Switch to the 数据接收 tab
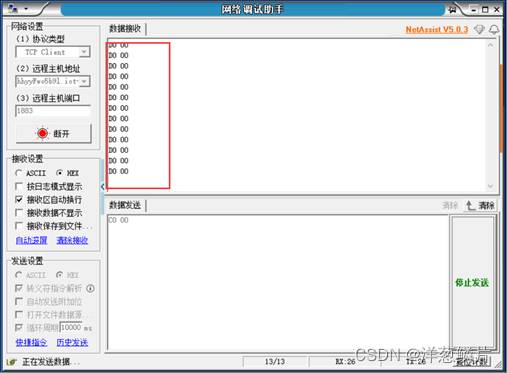The width and height of the screenshot is (507, 373). [125, 29]
